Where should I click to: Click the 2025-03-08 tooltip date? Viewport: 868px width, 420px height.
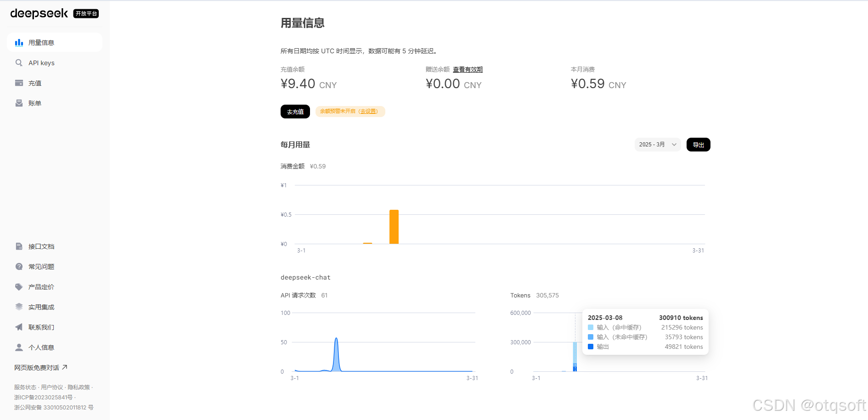pos(605,318)
